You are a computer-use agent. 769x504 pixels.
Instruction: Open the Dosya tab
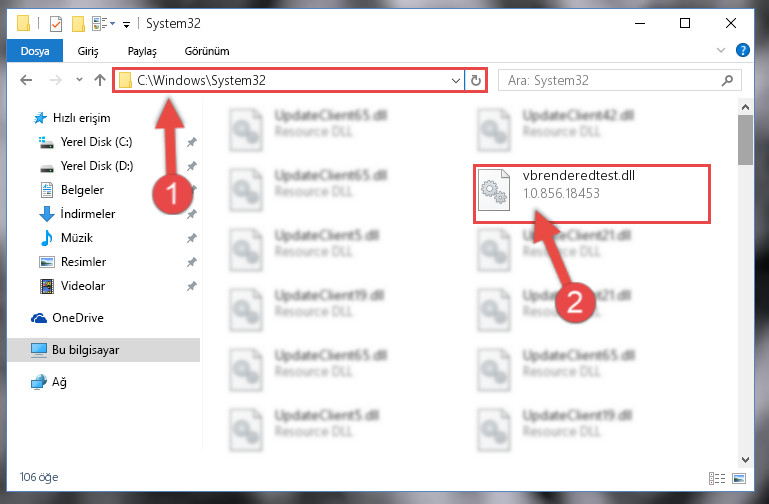(x=35, y=51)
